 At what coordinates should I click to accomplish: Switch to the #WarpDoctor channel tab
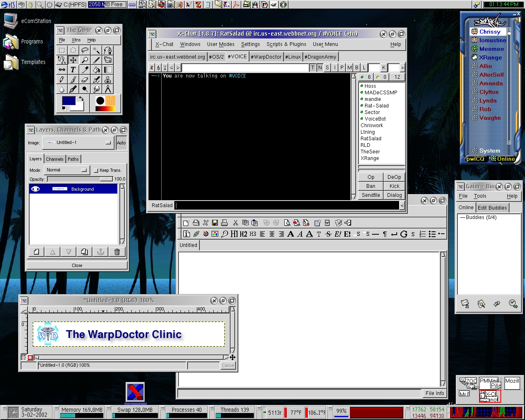[x=266, y=57]
